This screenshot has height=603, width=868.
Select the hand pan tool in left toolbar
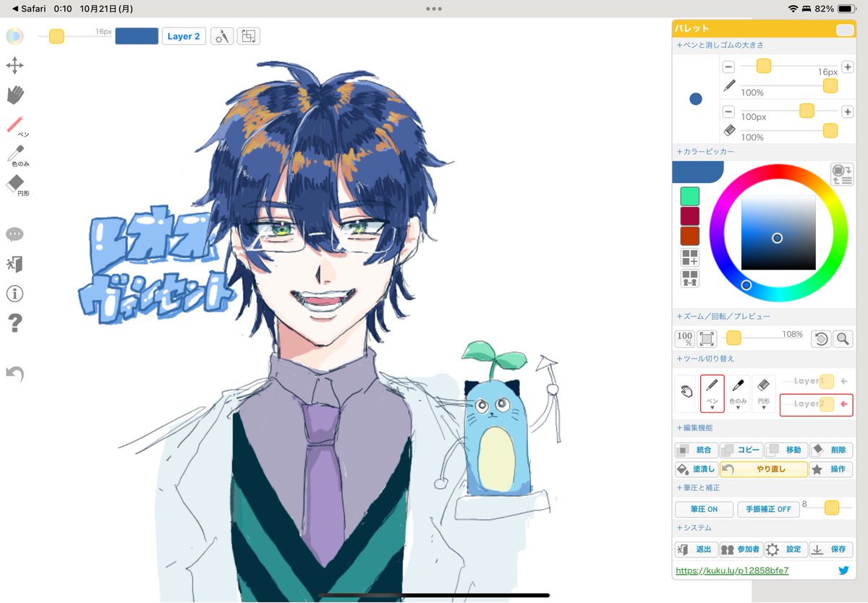15,95
